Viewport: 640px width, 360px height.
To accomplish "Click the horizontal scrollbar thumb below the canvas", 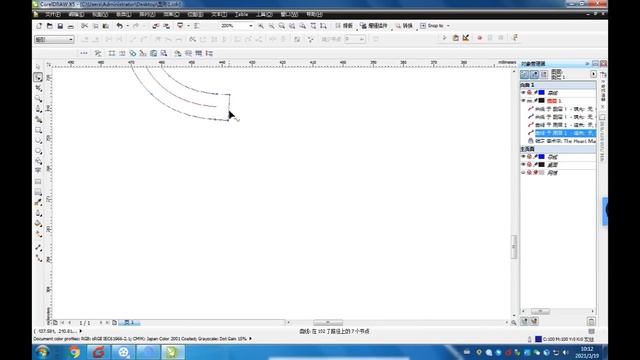I will [x=328, y=322].
